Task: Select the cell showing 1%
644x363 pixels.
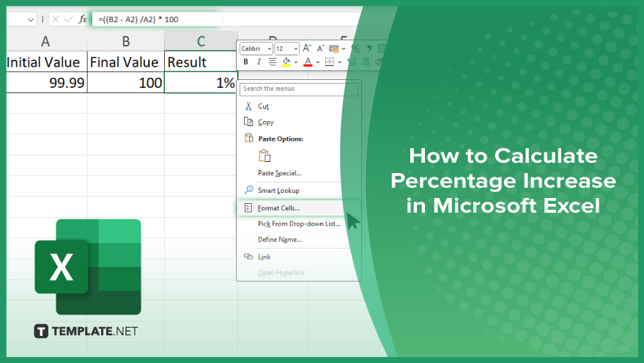Action: [x=201, y=83]
